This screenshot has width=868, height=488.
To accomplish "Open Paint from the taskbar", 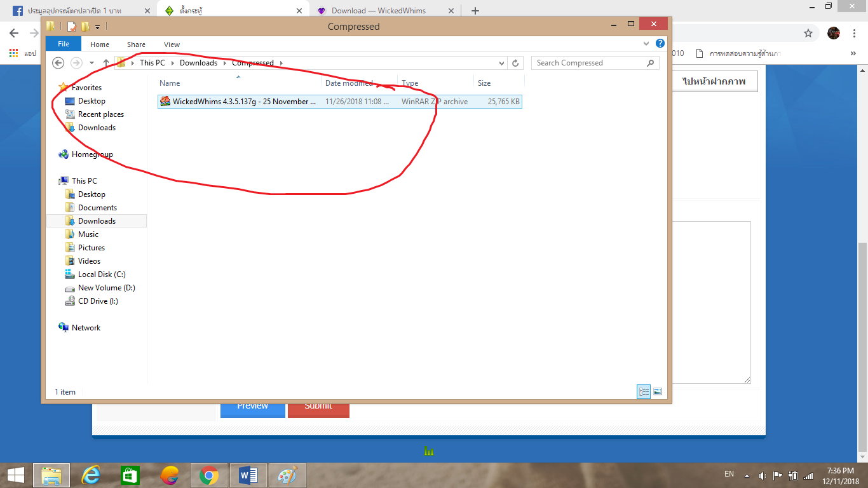I will [288, 475].
